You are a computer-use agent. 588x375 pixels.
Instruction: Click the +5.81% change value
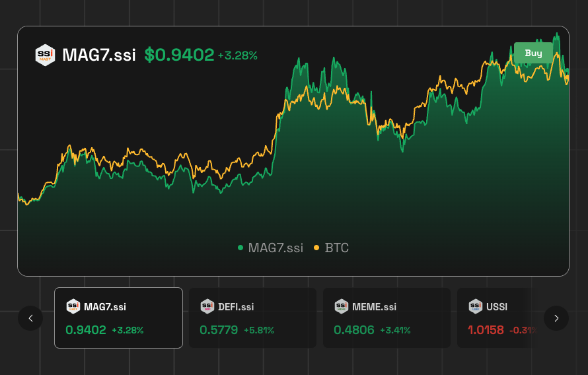pos(259,330)
